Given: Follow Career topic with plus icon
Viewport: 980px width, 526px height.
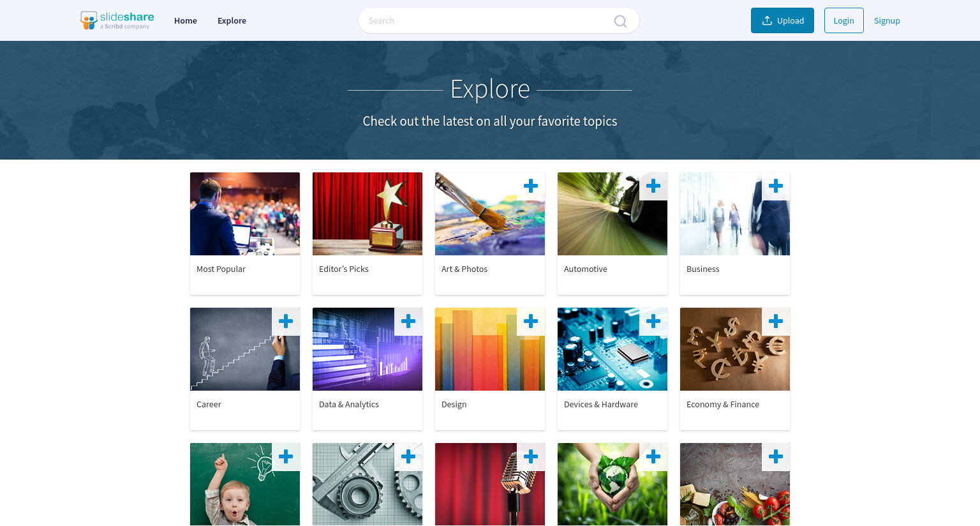Looking at the screenshot, I should point(286,321).
